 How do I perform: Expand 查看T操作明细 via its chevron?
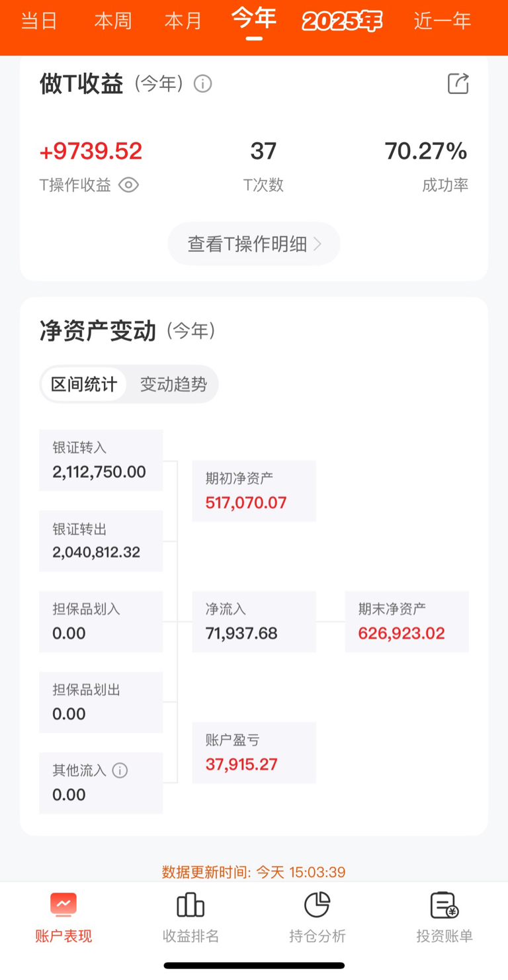[317, 244]
